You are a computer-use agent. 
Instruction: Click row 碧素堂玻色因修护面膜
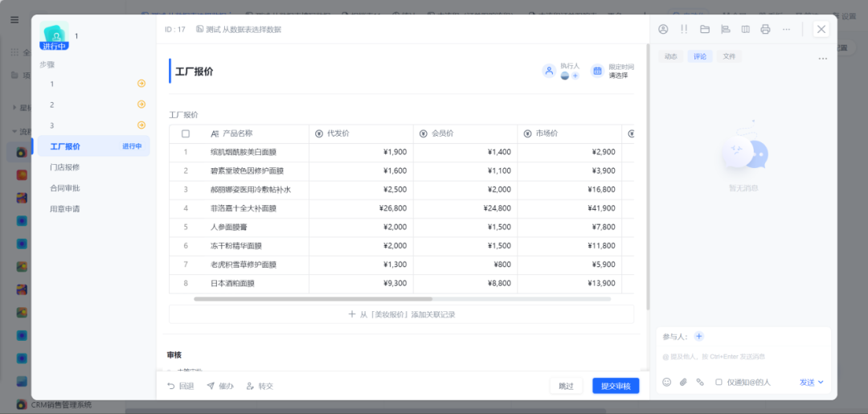(401, 170)
